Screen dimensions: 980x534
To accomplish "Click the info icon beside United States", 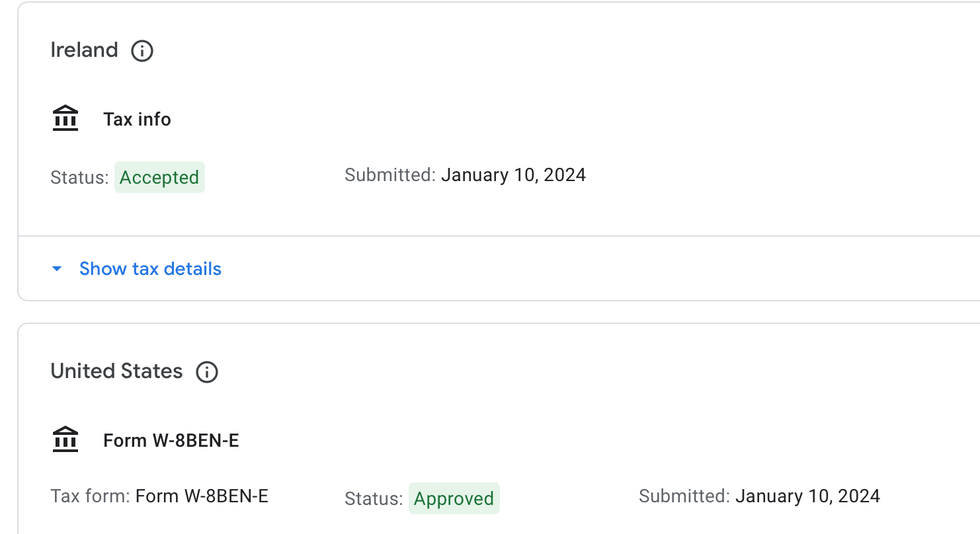I will coord(207,371).
